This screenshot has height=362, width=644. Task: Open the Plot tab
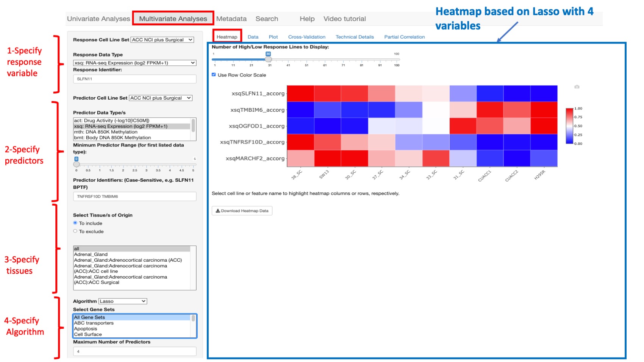[273, 37]
